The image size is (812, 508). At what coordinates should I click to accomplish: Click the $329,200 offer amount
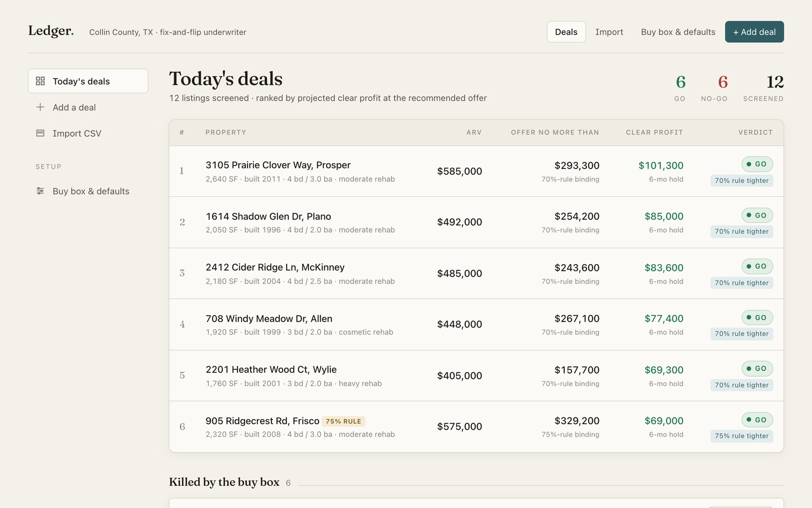(577, 421)
